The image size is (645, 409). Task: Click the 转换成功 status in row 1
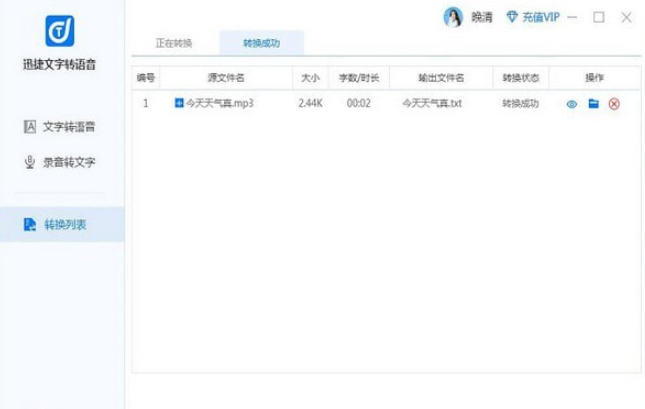point(521,103)
